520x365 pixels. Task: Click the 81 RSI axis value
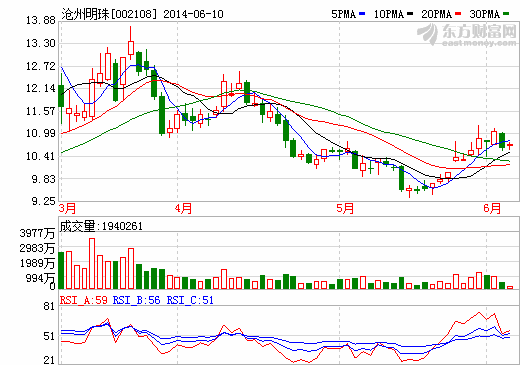pos(49,307)
